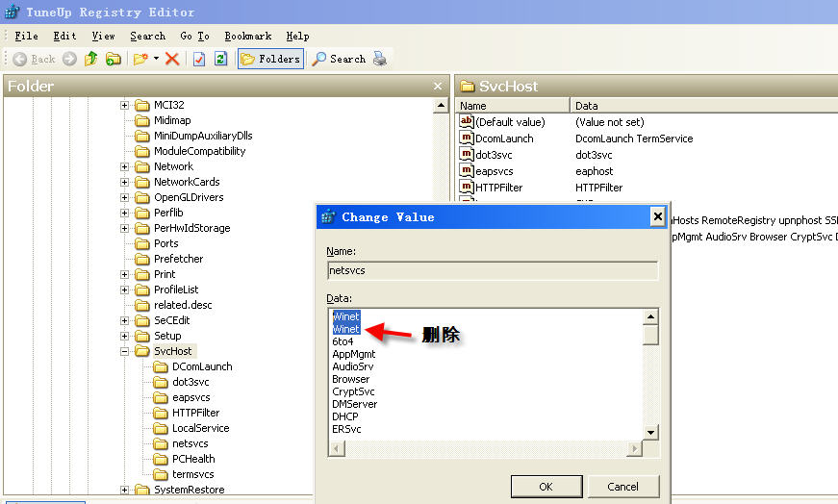Expand the SeCEdit tree node

[x=124, y=320]
